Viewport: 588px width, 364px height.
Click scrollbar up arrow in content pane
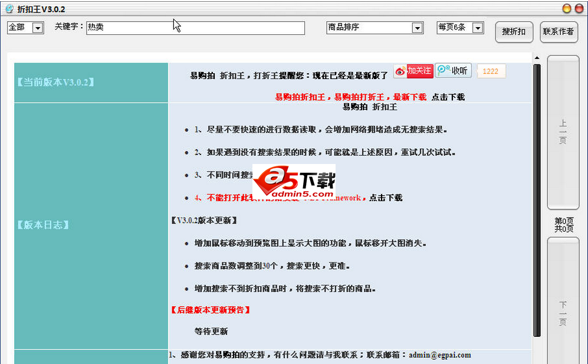point(537,58)
